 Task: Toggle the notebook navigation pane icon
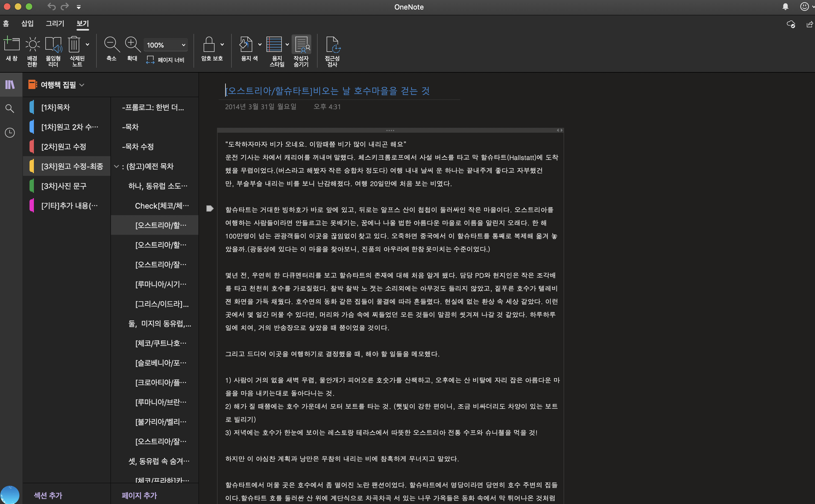coord(10,85)
